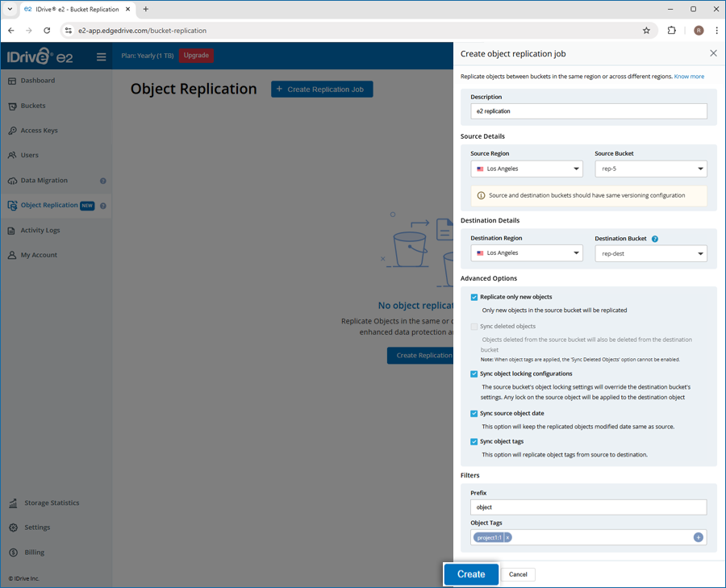The image size is (726, 588).
Task: Select Object Replication sidebar item
Action: 49,205
